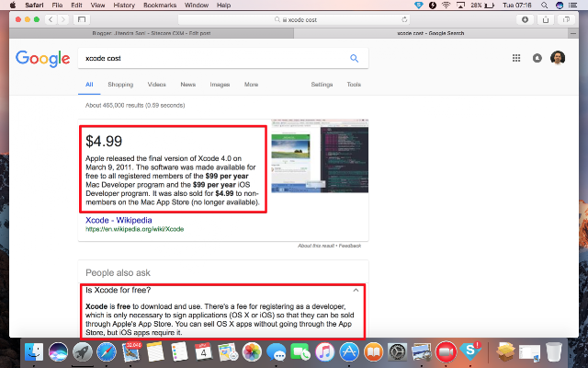
Task: Open Notification Center list icon
Action: point(573,6)
